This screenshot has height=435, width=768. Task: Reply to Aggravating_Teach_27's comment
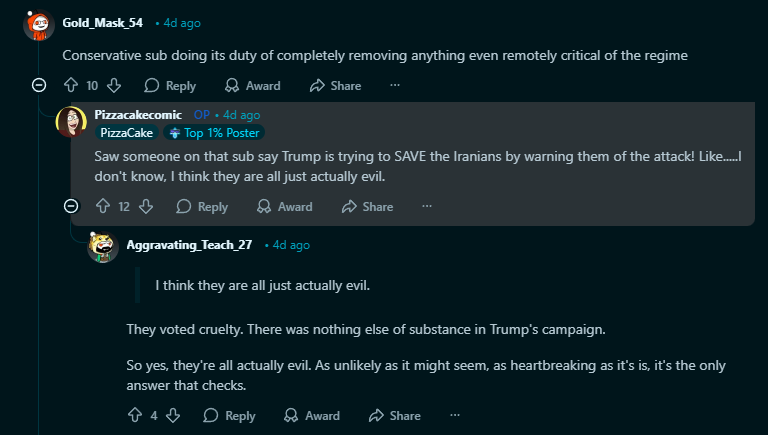tap(229, 415)
